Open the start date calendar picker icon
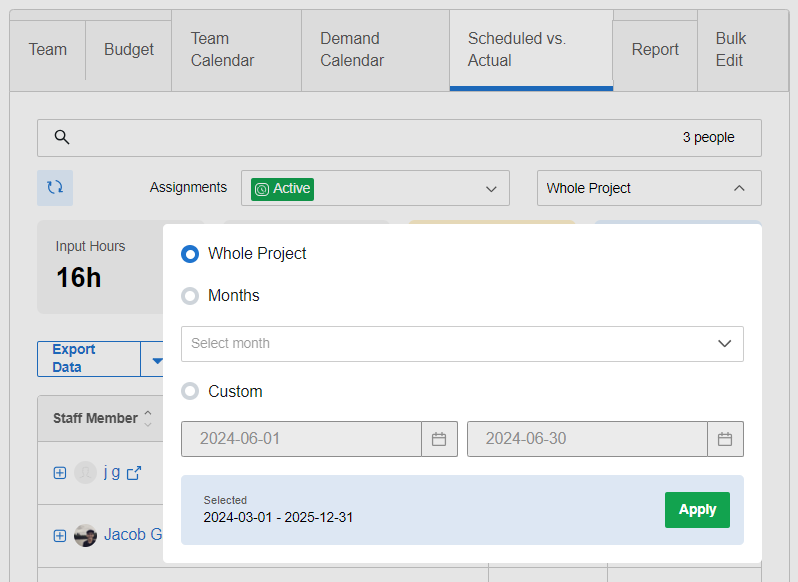This screenshot has width=798, height=582. [x=439, y=439]
